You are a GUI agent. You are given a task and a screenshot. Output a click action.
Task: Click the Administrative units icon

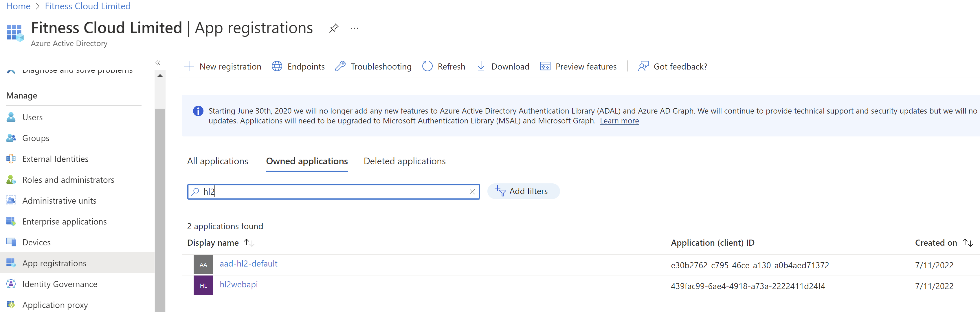point(11,200)
